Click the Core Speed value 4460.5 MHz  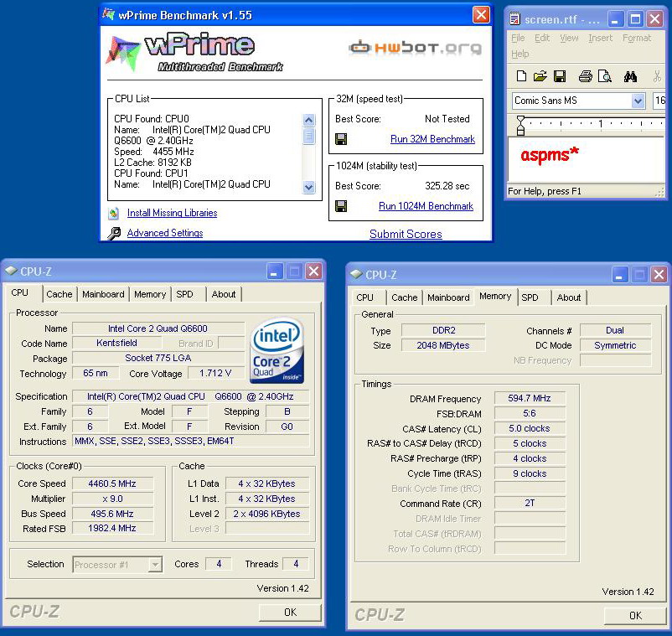(x=112, y=483)
